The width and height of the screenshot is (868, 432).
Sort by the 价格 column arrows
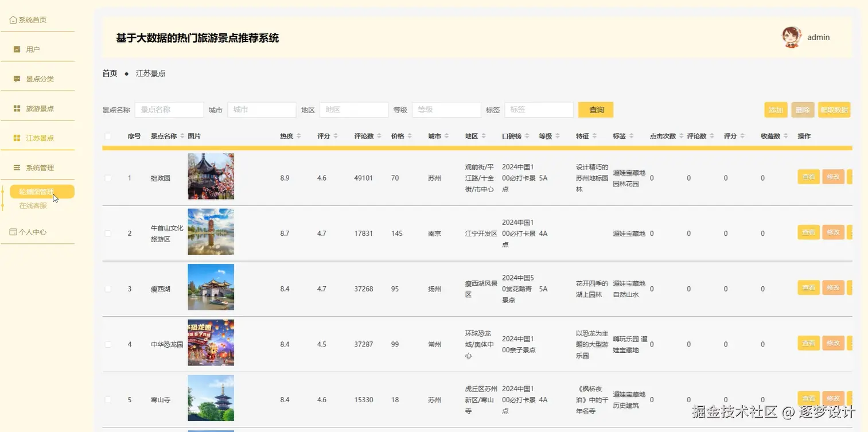coord(410,136)
